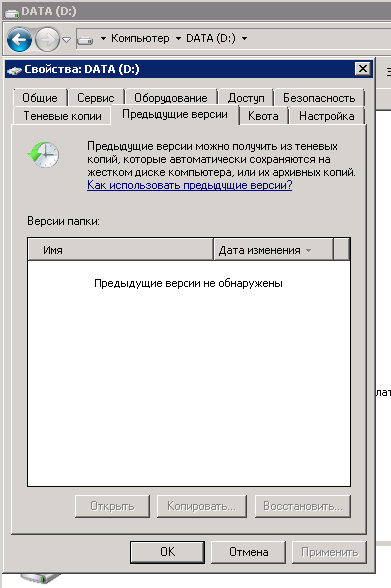Click the drive icon in address bar

(x=85, y=39)
